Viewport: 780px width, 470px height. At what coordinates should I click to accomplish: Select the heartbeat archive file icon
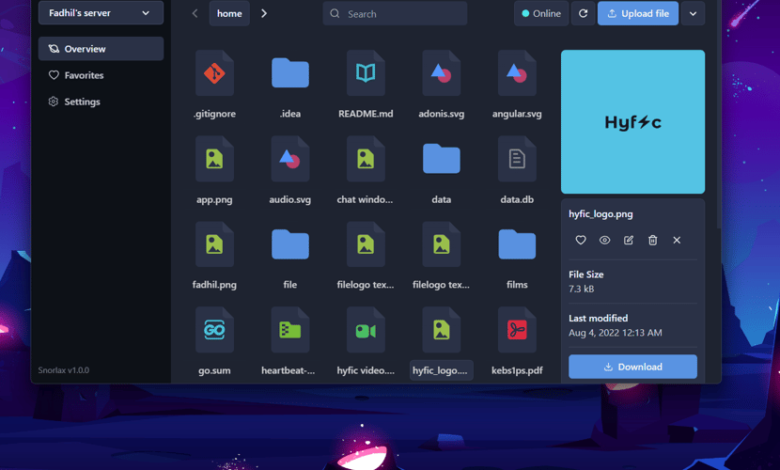290,330
